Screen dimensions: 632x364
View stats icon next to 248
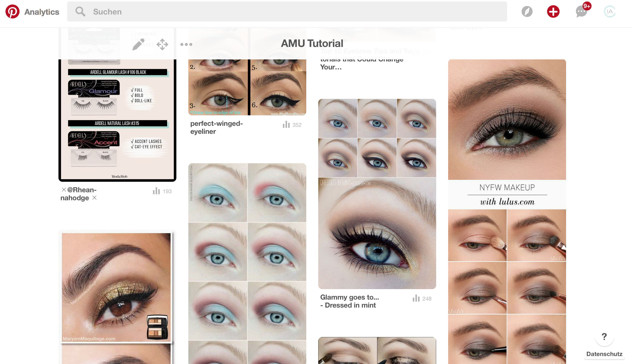pyautogui.click(x=416, y=298)
